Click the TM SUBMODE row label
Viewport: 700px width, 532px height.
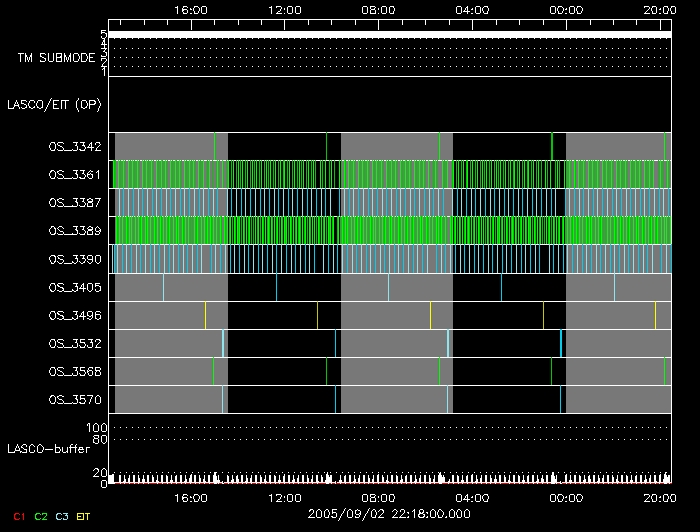pos(56,58)
